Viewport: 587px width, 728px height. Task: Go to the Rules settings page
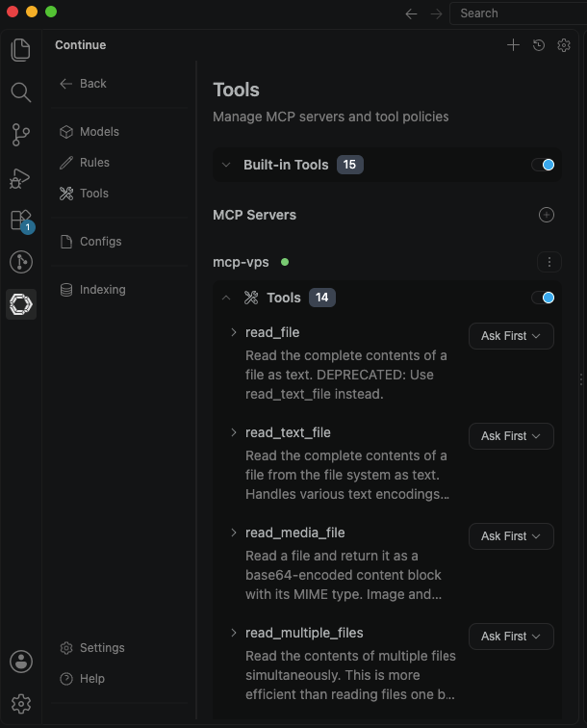pyautogui.click(x=85, y=163)
